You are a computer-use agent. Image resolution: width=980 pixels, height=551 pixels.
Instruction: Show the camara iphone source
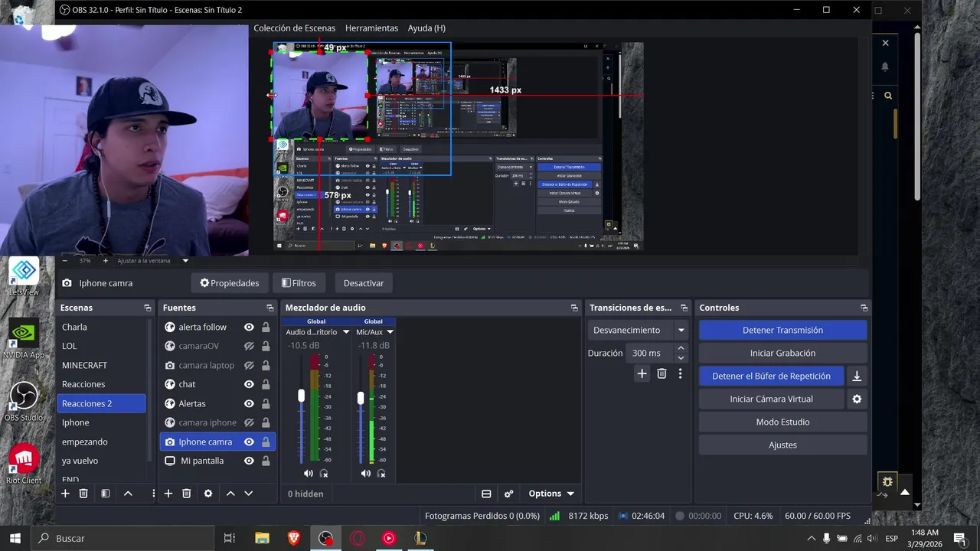[x=249, y=422]
